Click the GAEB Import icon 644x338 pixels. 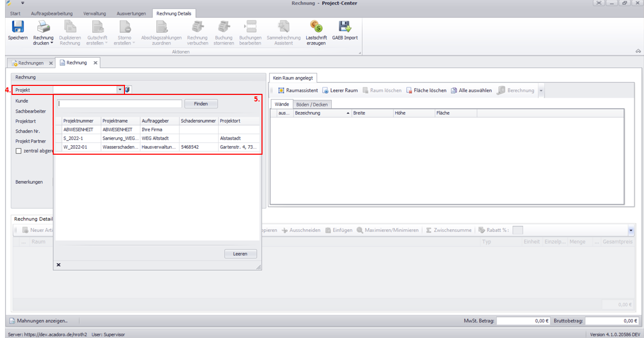point(345,28)
